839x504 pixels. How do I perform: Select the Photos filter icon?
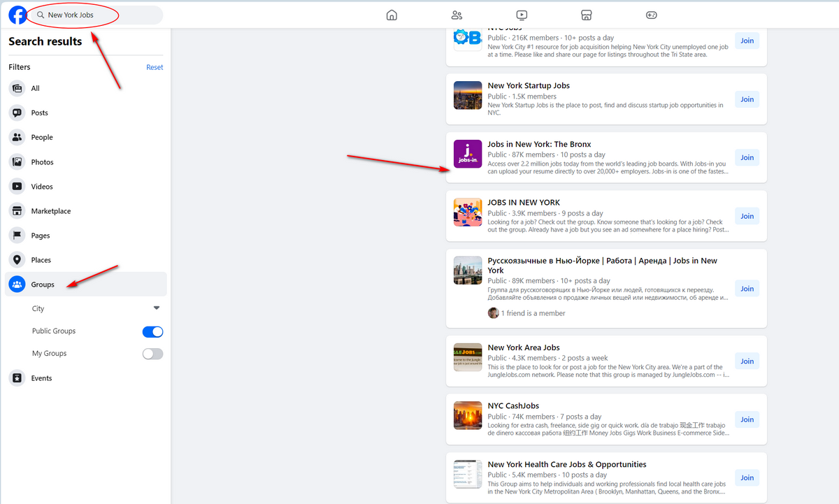(x=17, y=162)
